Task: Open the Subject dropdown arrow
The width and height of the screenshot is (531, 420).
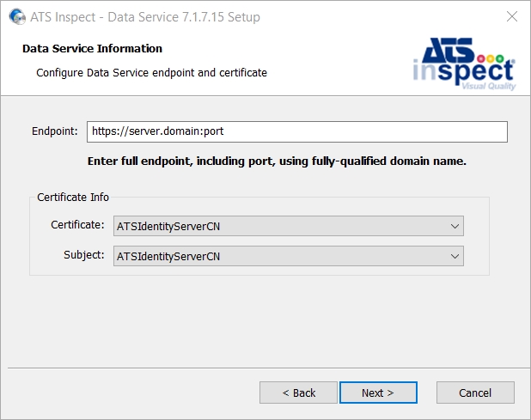Action: click(x=455, y=256)
